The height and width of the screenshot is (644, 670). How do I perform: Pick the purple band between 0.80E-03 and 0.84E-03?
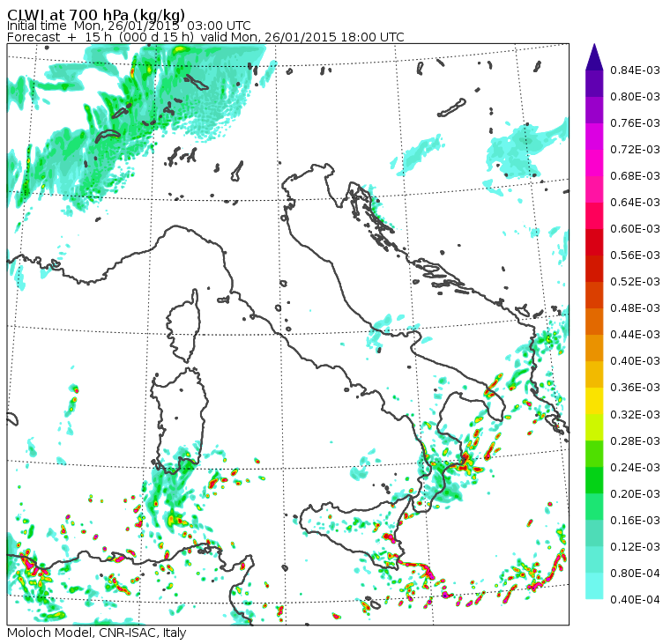click(x=594, y=84)
